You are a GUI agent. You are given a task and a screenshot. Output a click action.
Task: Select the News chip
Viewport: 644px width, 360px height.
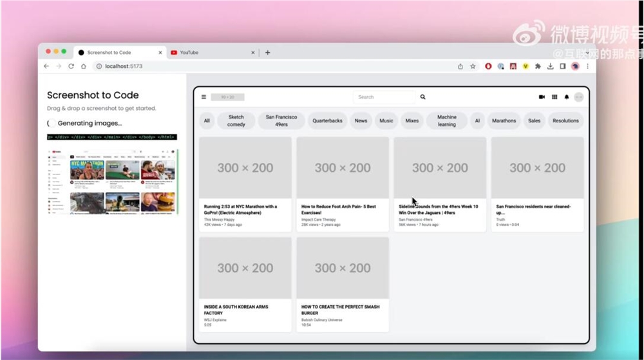361,120
